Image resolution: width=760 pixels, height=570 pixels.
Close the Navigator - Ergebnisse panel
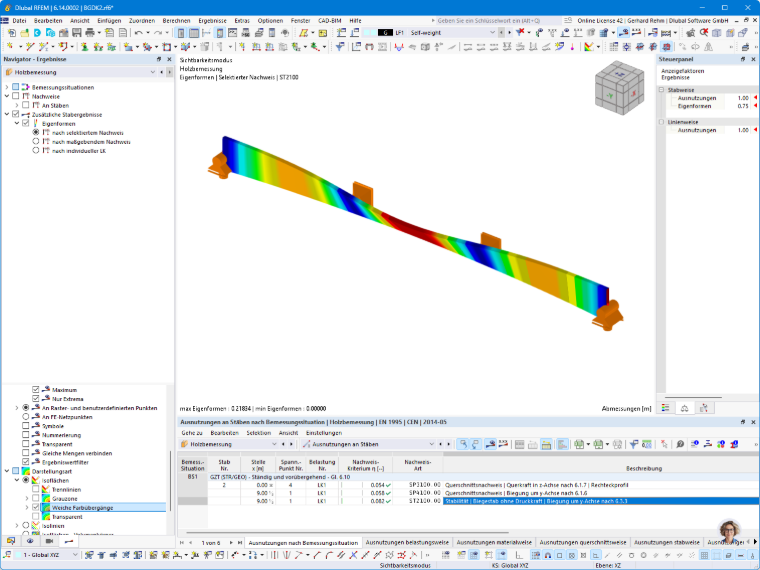click(169, 59)
